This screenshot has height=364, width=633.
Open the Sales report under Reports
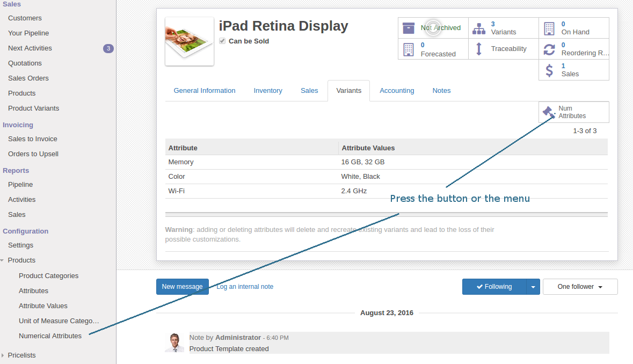pos(17,215)
